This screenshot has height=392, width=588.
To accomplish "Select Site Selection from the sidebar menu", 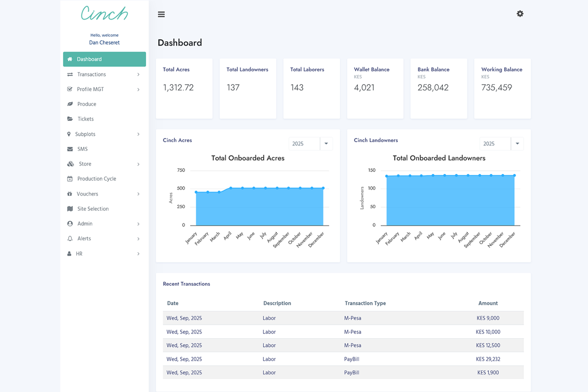I will click(92, 208).
